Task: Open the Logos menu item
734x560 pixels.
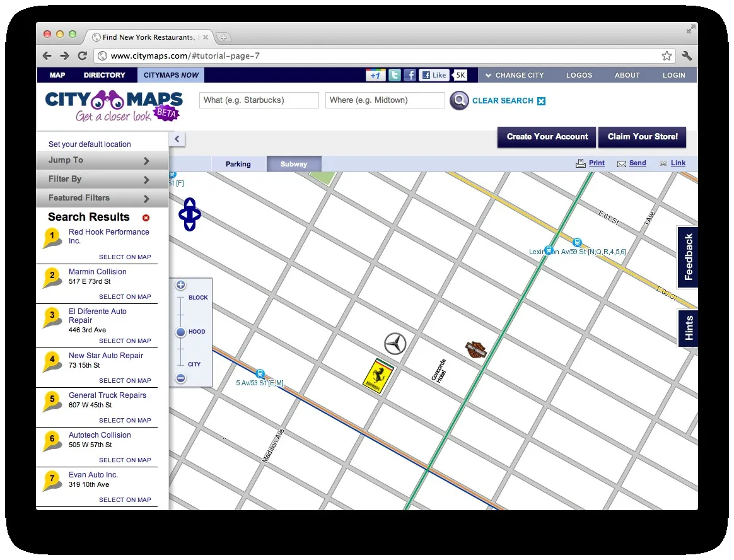Action: [x=579, y=75]
